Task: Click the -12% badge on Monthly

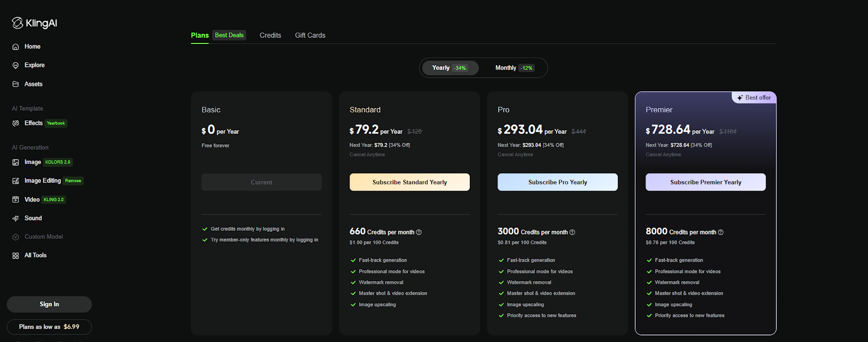Action: pyautogui.click(x=527, y=68)
